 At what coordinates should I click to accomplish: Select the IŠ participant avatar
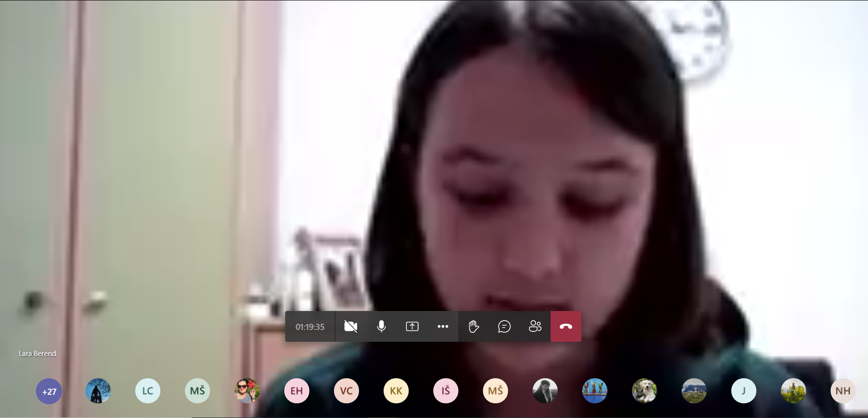tap(446, 391)
